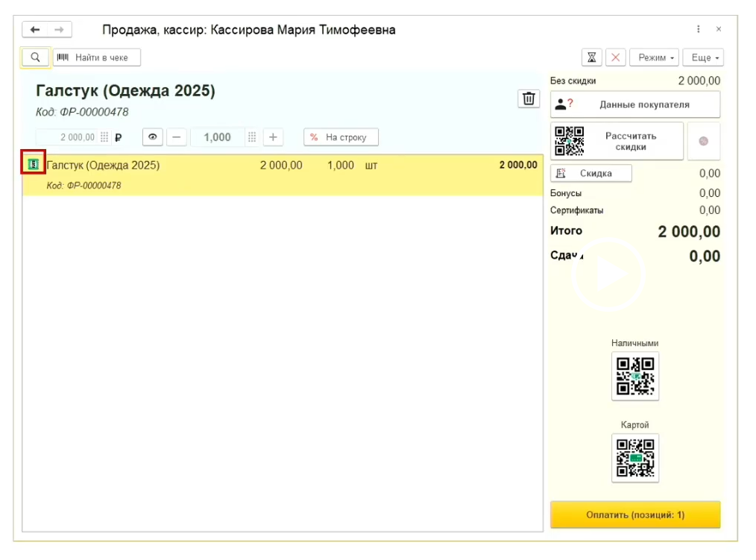This screenshot has height=560, width=756.
Task: Open Данные покупателя customer data
Action: [x=635, y=104]
